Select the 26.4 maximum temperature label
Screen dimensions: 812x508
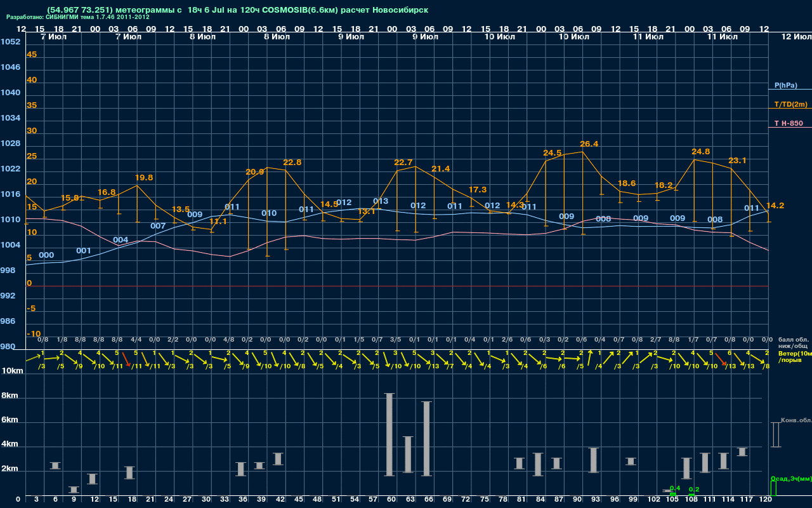pos(589,144)
